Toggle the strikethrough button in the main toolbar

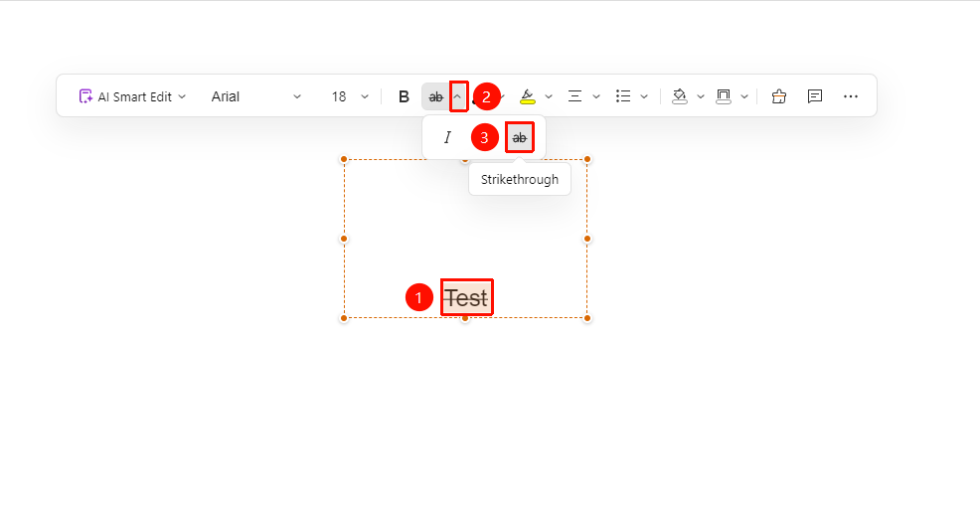(435, 96)
